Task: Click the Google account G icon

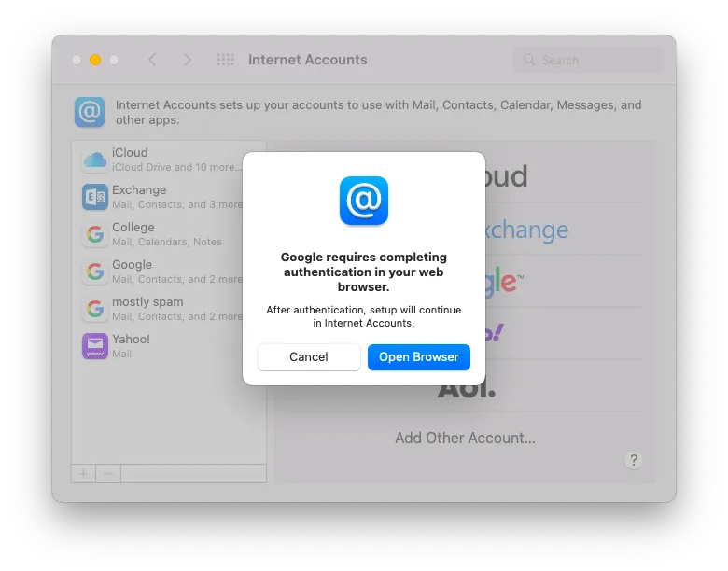Action: [x=95, y=272]
